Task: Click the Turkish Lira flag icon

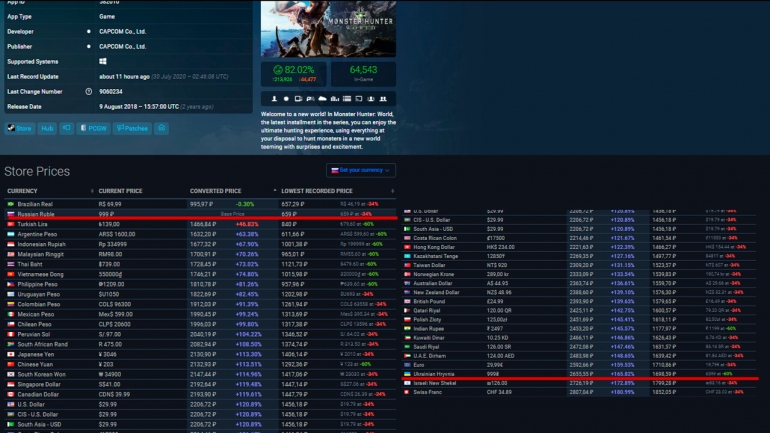Action: click(x=11, y=224)
